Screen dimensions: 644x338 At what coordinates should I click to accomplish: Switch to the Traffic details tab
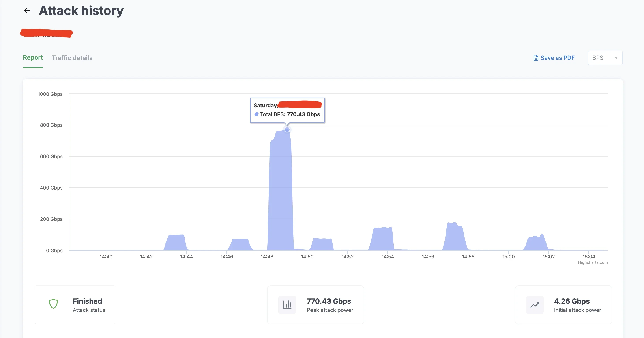(72, 58)
